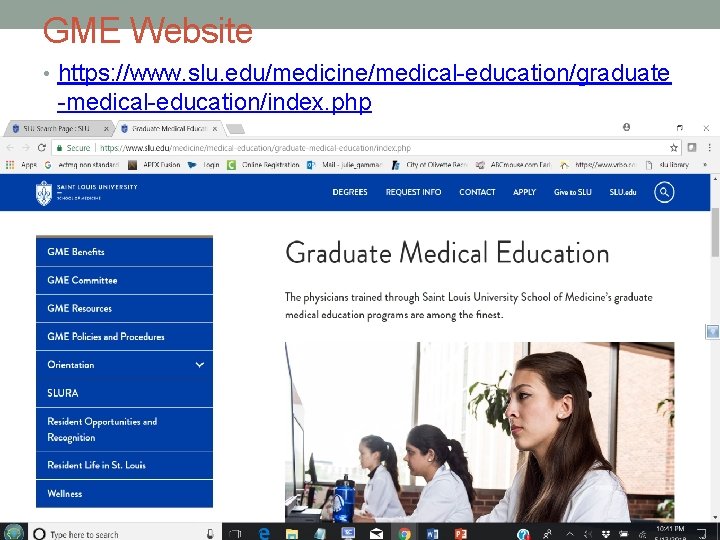The width and height of the screenshot is (720, 540).
Task: Close the Graduate Medical Education tab
Action: (x=214, y=129)
